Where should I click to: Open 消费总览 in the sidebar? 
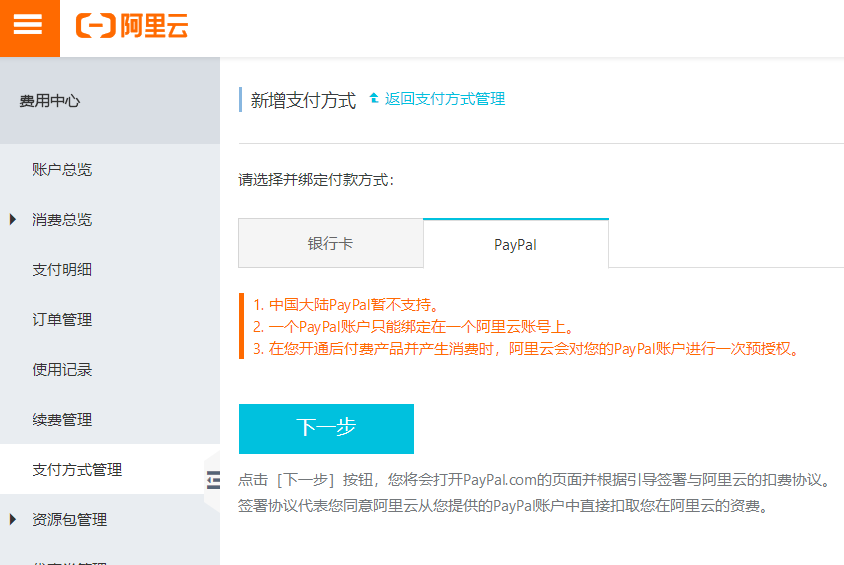(62, 220)
